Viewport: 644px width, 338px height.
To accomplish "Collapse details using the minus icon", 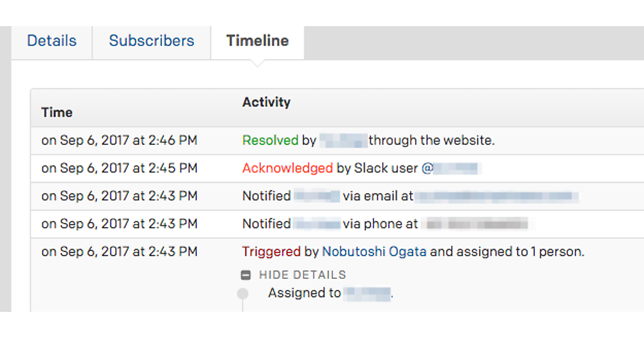I will tap(246, 275).
